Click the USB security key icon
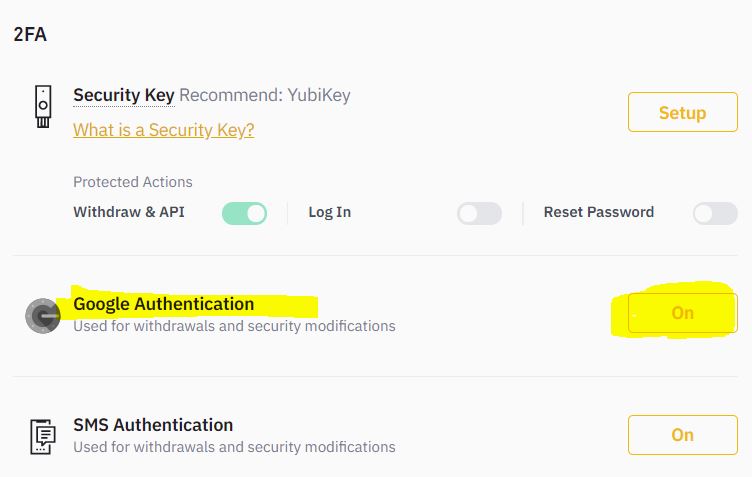 coord(42,107)
